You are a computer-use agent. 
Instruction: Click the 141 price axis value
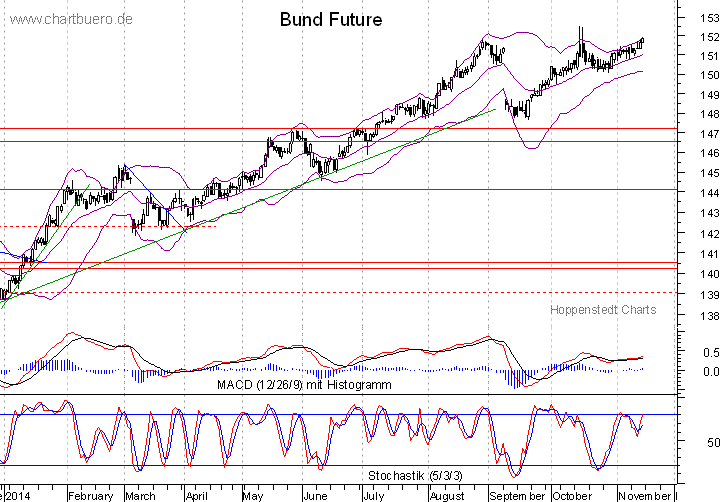pos(710,254)
